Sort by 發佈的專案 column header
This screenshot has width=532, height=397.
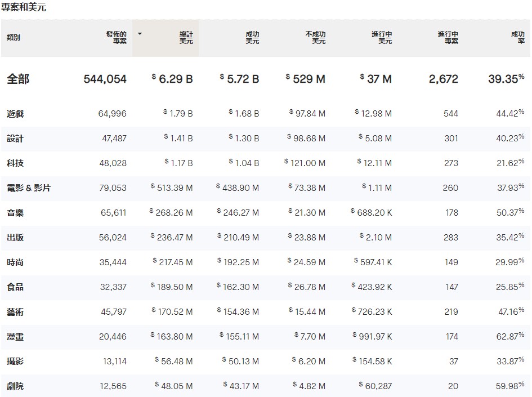[x=117, y=38]
